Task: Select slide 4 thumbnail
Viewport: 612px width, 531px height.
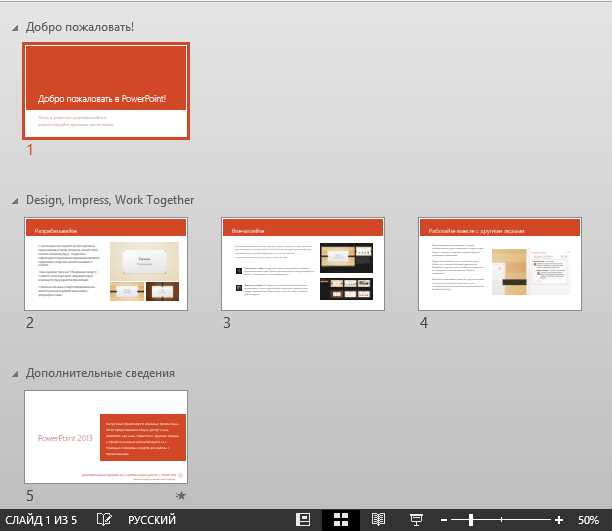Action: pyautogui.click(x=500, y=264)
